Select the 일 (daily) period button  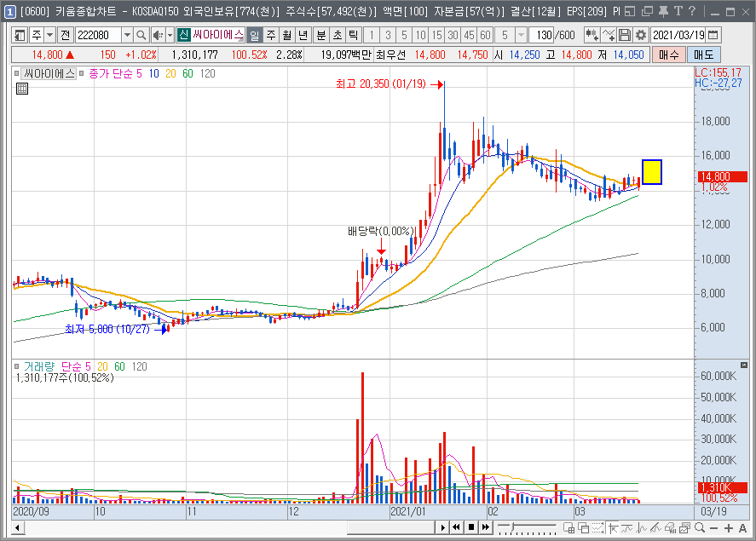tap(255, 35)
